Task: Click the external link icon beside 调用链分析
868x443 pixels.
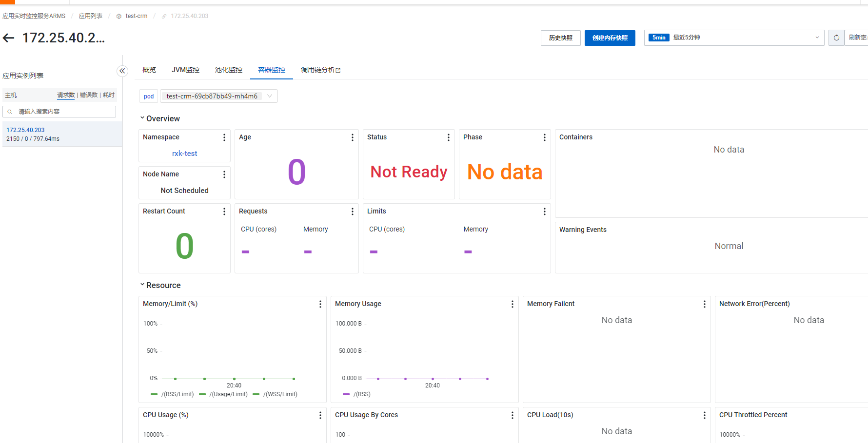Action: [x=338, y=71]
